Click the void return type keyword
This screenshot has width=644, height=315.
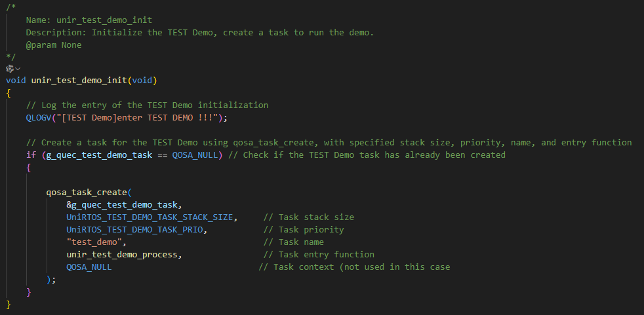tap(16, 81)
